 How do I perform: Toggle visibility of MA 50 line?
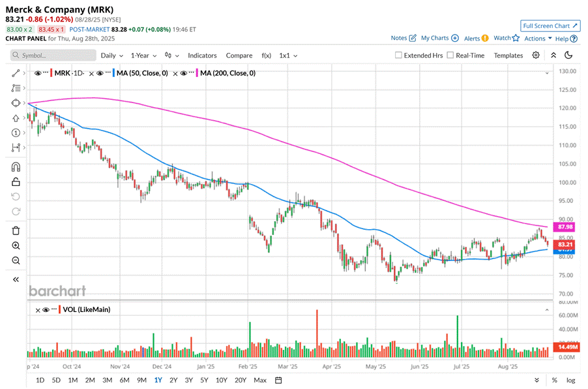pos(100,73)
